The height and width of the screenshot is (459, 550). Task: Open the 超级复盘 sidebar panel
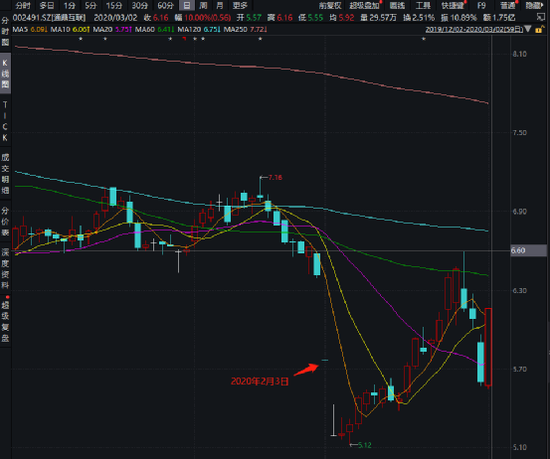[x=5, y=322]
